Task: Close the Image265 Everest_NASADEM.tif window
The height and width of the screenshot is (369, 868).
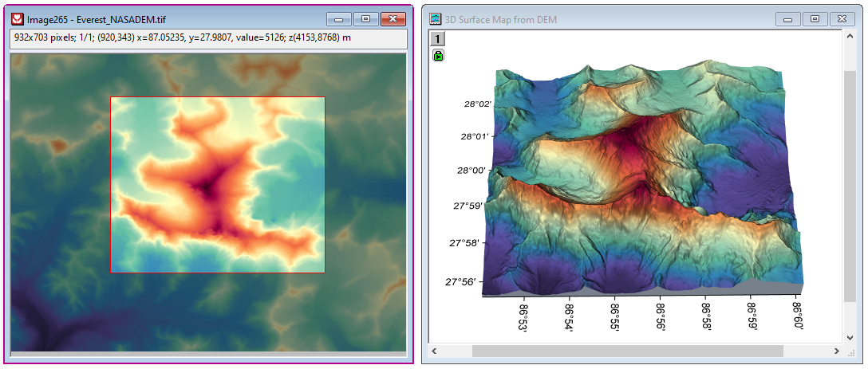Action: (392, 18)
